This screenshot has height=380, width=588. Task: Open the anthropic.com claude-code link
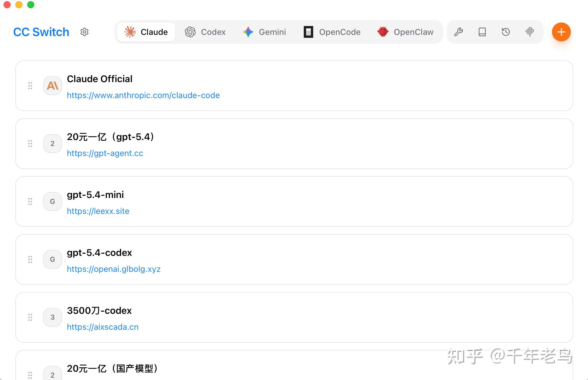point(143,95)
